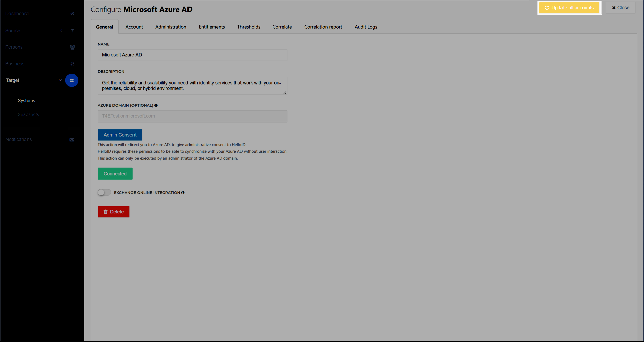Click the Azure Domain input field
Viewport: 644px width, 342px height.
tap(193, 116)
